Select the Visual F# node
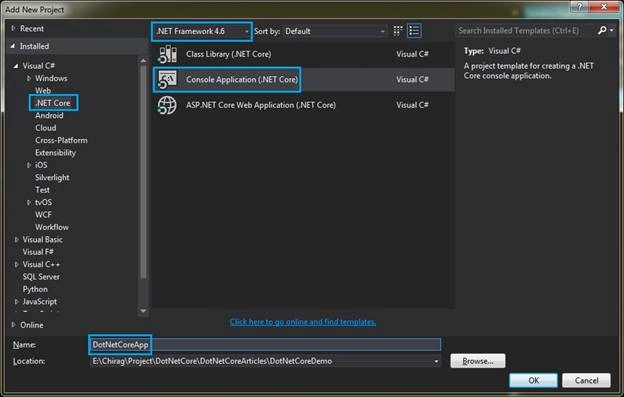This screenshot has height=397, width=624. 38,252
